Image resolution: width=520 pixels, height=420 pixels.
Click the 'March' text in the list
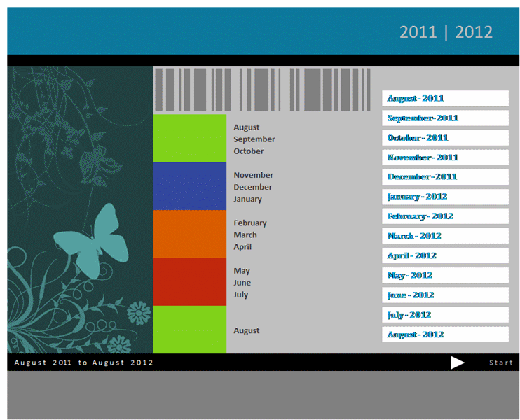(x=245, y=234)
